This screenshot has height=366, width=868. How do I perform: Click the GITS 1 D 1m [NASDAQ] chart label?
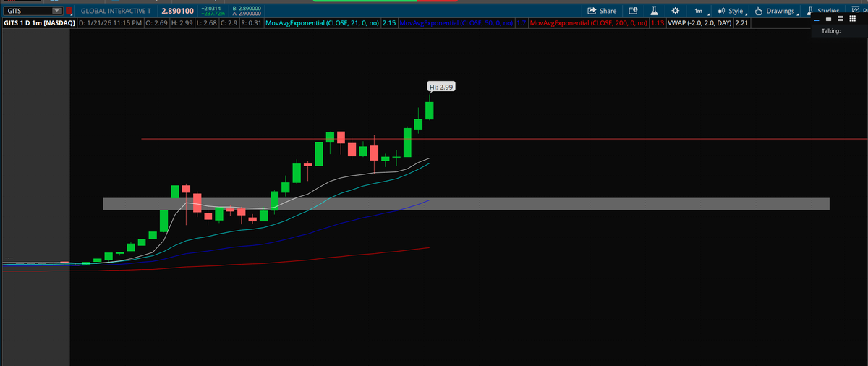39,23
